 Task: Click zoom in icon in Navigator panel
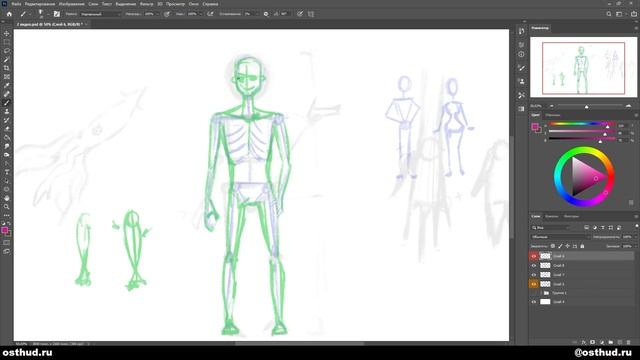(628, 106)
